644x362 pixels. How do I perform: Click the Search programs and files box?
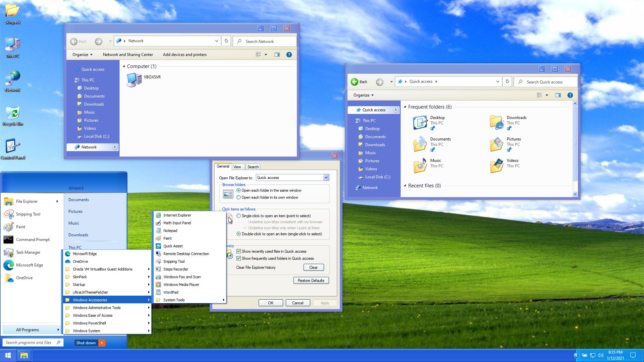click(x=30, y=343)
